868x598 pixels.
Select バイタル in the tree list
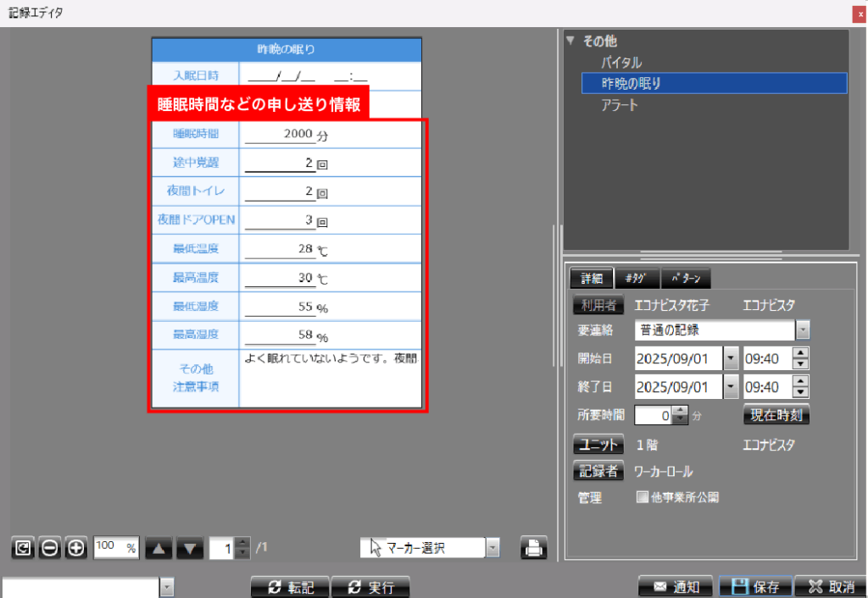tap(621, 62)
